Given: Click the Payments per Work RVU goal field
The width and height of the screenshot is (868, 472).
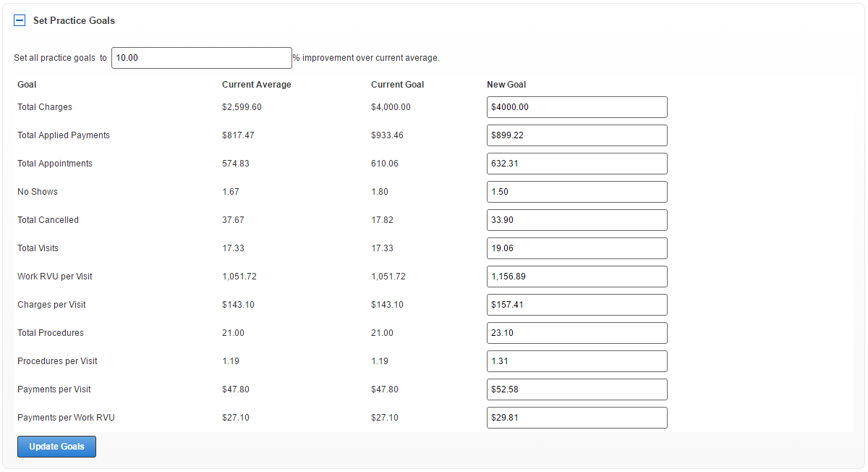Looking at the screenshot, I should click(576, 418).
